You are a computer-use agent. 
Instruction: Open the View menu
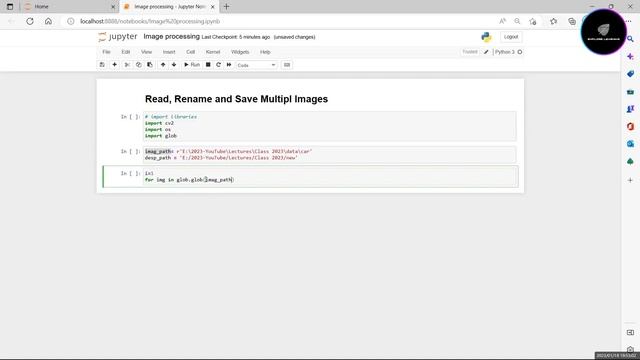coord(147,52)
